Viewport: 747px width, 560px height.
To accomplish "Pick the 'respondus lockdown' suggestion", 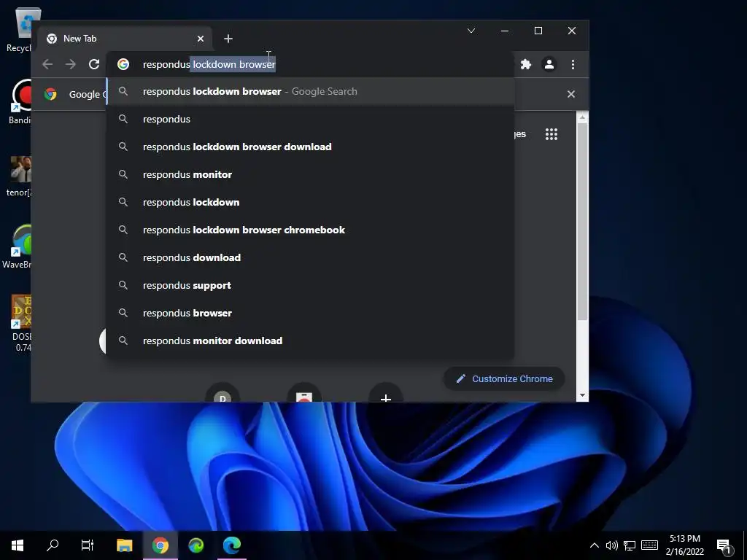I will click(310, 202).
